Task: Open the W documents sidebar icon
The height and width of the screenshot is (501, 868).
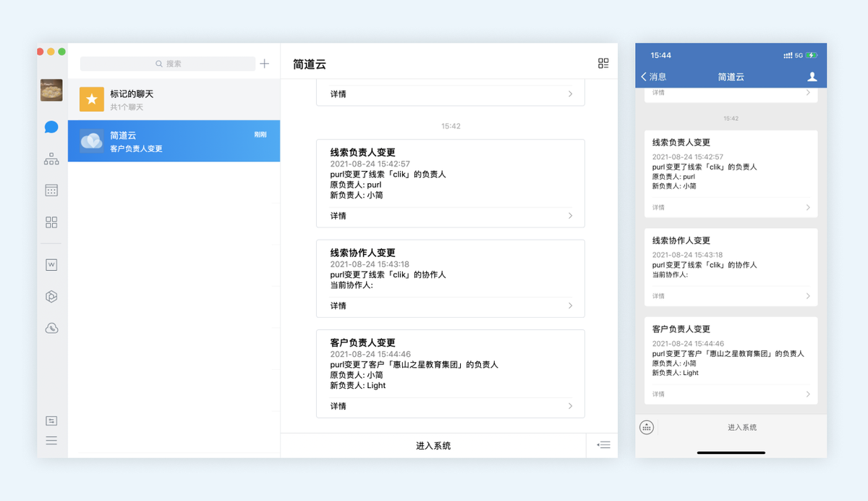Action: click(x=51, y=265)
